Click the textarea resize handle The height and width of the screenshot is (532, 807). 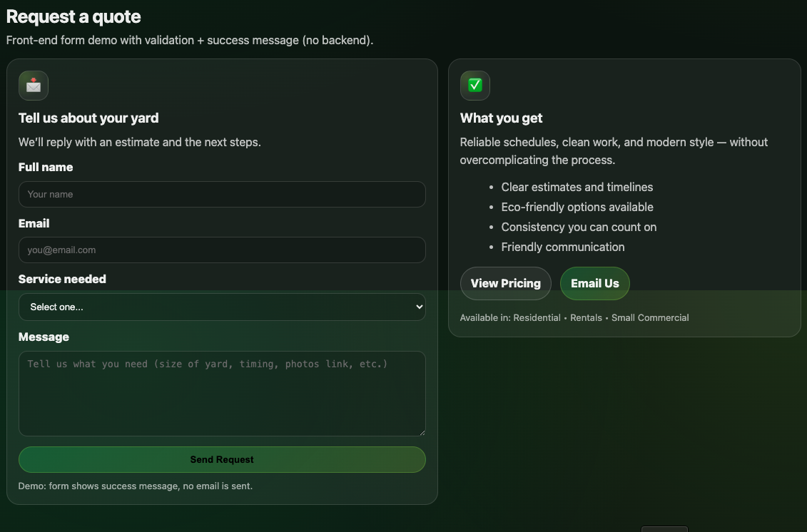421,432
